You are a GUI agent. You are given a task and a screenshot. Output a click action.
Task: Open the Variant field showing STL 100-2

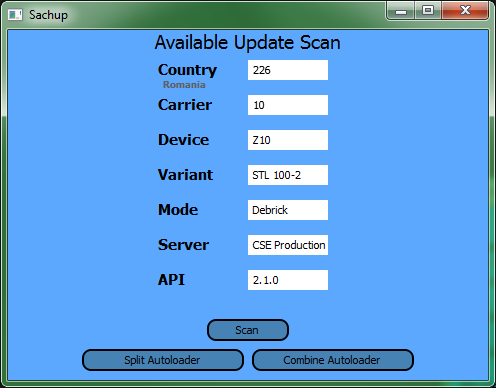point(288,175)
